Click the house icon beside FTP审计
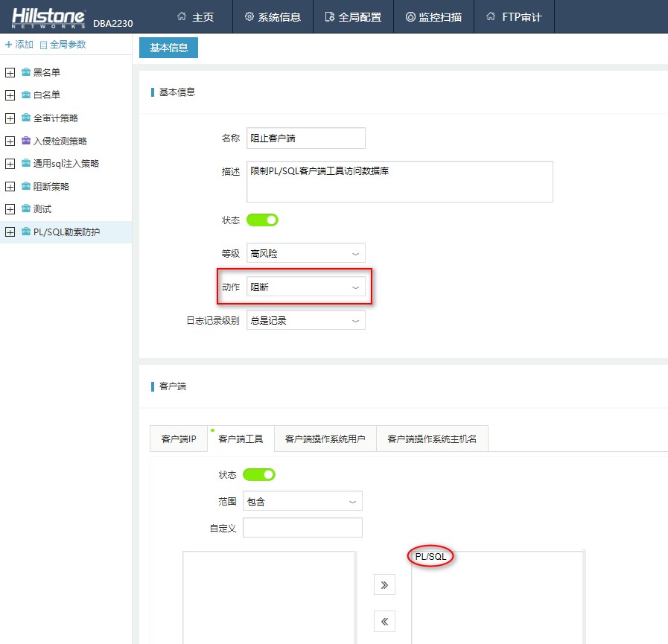 click(x=491, y=16)
